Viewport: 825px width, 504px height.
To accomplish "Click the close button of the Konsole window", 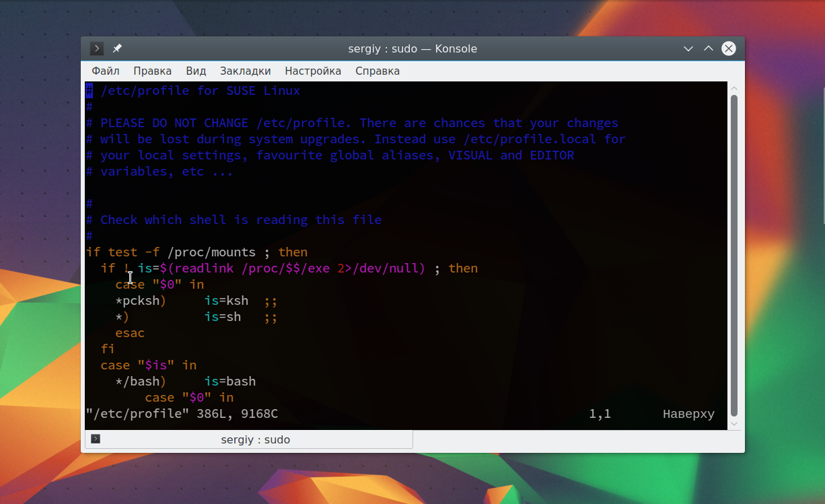I will (x=729, y=48).
